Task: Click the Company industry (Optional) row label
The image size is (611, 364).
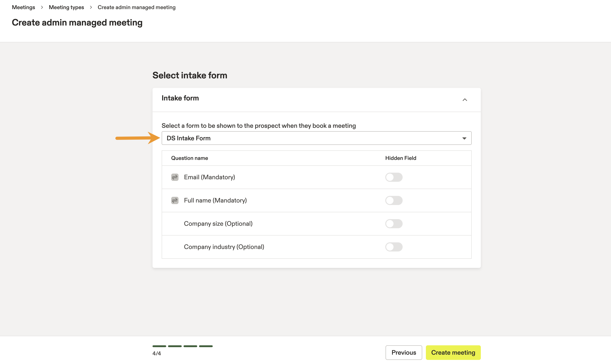Action: click(224, 247)
